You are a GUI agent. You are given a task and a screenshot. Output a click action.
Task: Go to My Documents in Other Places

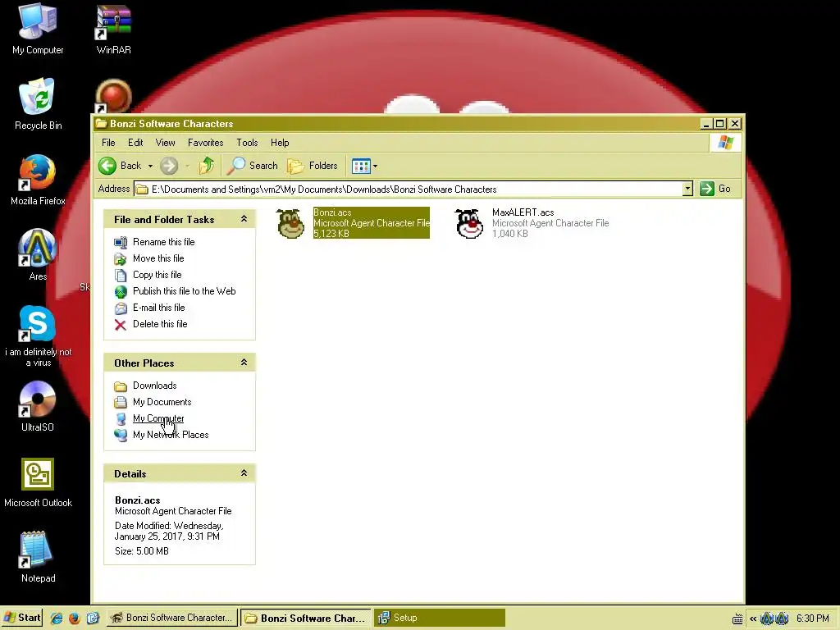pos(162,402)
